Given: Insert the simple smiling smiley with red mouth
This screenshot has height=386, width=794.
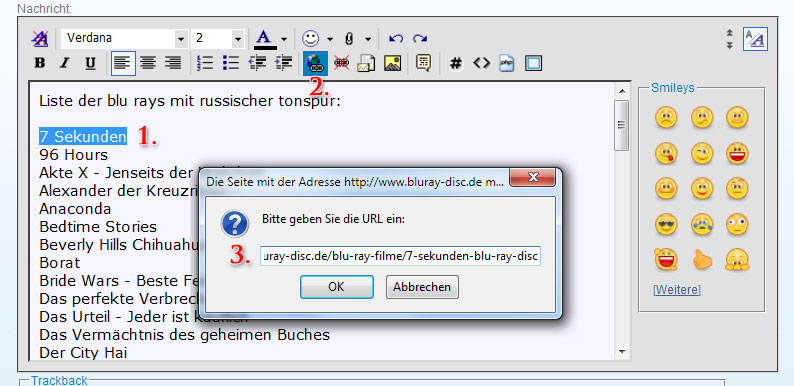Looking at the screenshot, I should tap(702, 188).
